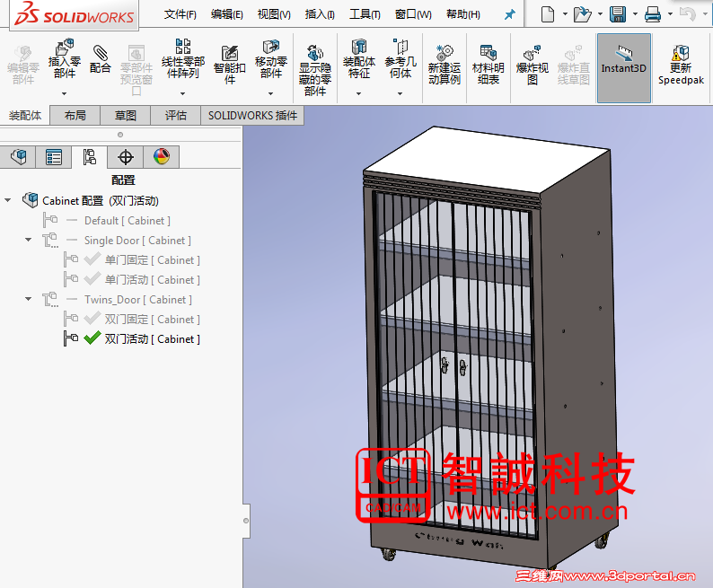Switch to the 布局 tab
Screen dimensions: 713x588
pos(75,116)
